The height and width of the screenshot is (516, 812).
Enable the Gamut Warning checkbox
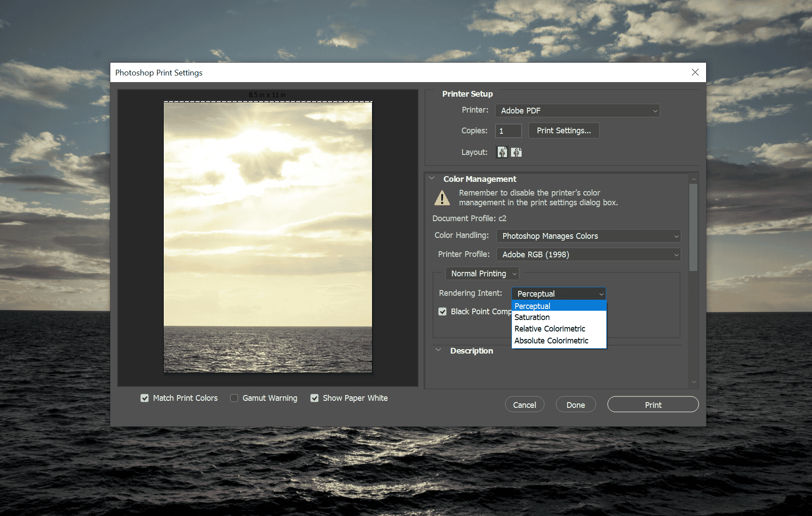pos(234,398)
